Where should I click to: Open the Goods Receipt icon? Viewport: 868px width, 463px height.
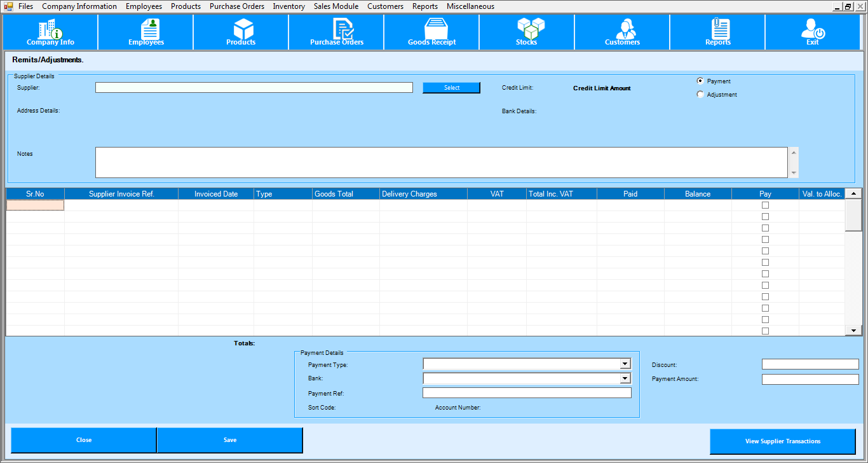click(x=432, y=32)
